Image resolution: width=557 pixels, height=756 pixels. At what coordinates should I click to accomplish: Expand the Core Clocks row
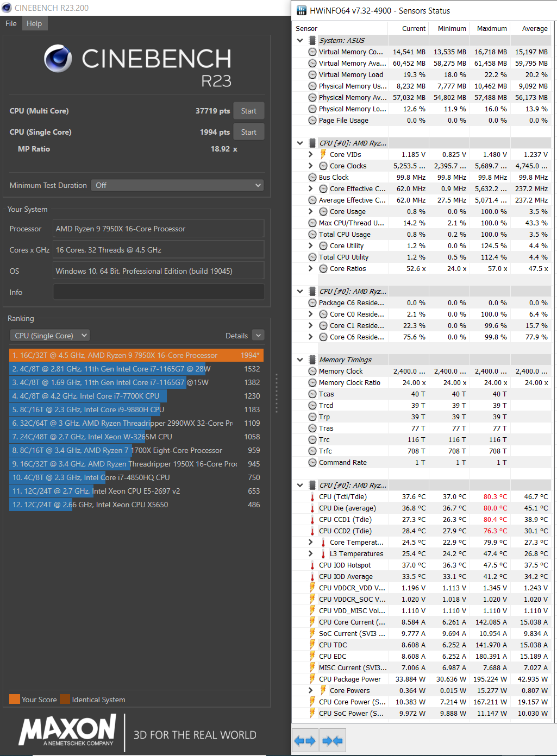tap(311, 166)
